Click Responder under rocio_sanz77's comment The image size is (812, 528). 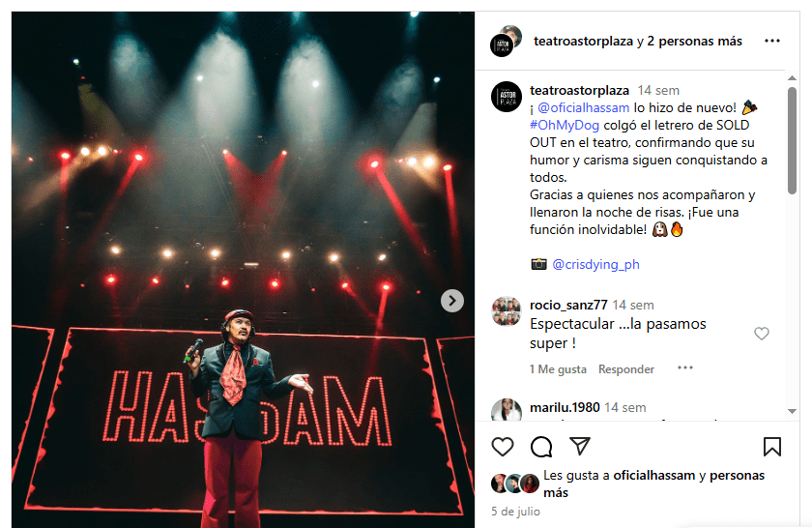(x=626, y=369)
